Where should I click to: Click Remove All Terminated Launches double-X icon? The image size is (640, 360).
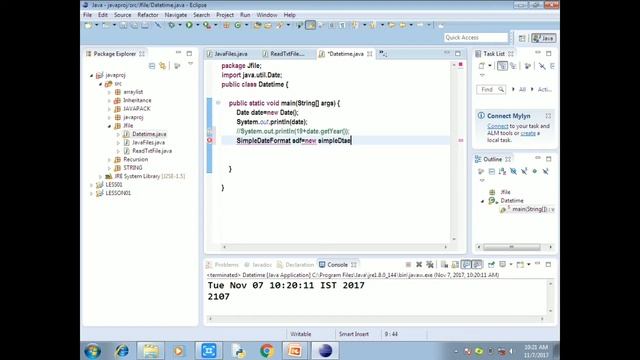430,264
